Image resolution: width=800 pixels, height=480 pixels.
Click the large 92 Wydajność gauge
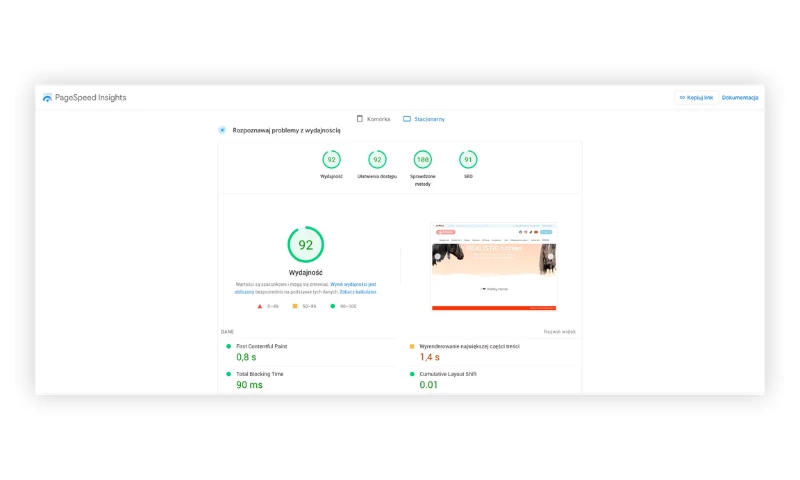305,245
